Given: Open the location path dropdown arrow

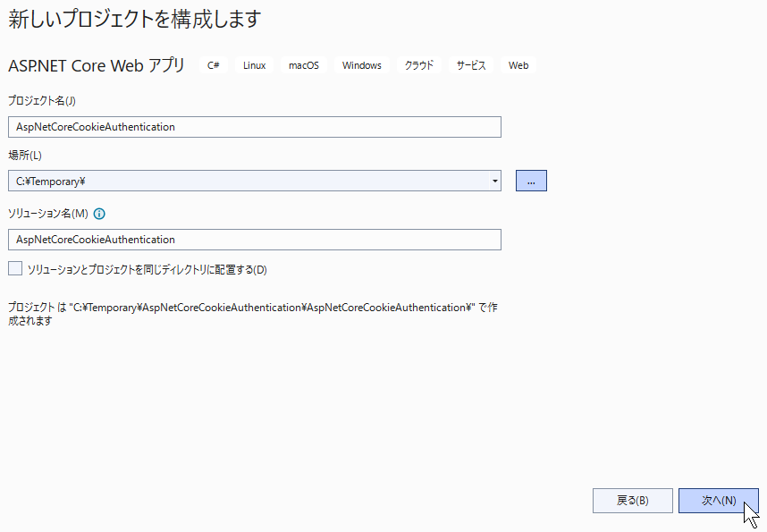Looking at the screenshot, I should coord(494,182).
